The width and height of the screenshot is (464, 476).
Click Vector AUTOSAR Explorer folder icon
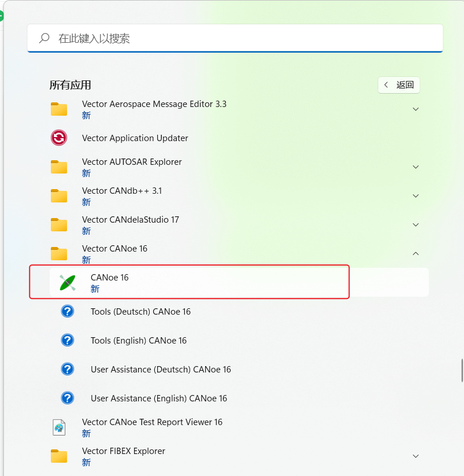pyautogui.click(x=59, y=167)
